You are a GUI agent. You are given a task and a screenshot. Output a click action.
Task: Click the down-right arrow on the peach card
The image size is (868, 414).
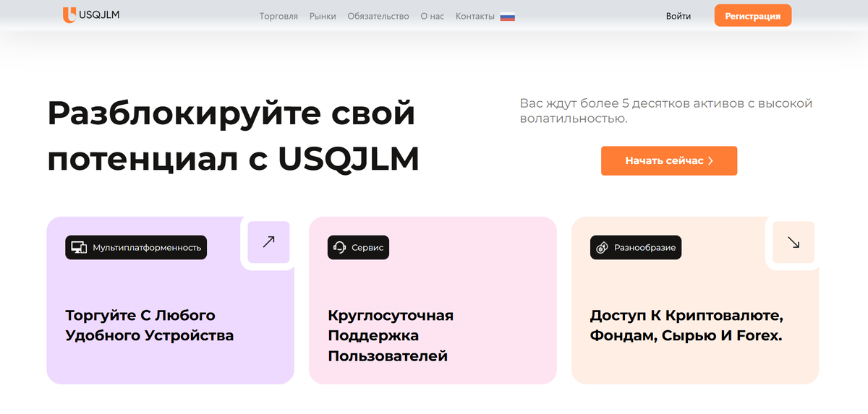pos(793,242)
